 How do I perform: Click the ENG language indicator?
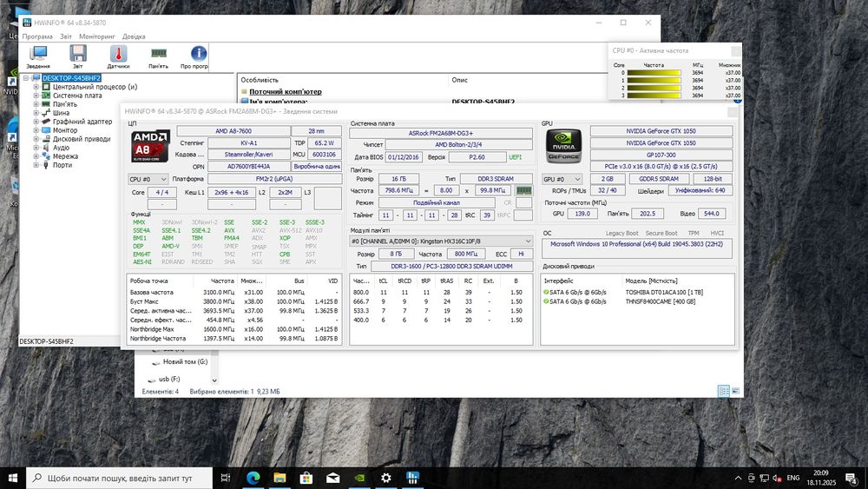(793, 478)
